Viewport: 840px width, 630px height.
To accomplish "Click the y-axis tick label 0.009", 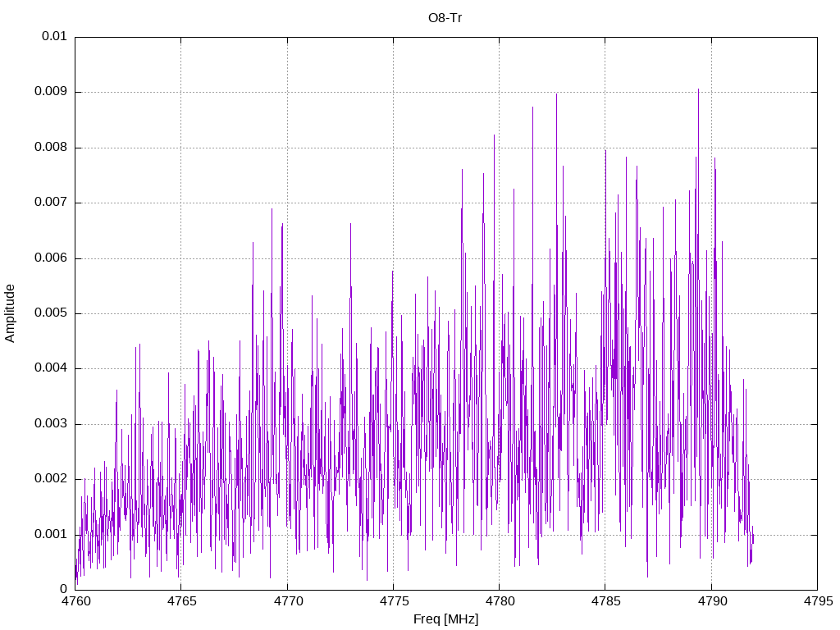I will [x=51, y=92].
